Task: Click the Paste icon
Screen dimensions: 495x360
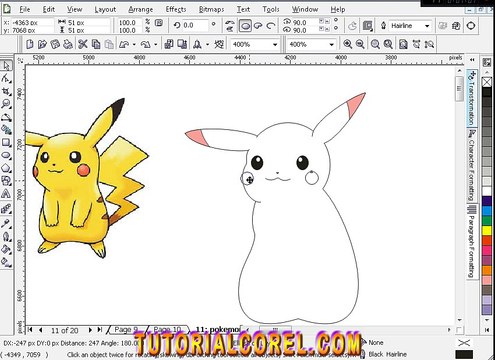Action: click(109, 44)
